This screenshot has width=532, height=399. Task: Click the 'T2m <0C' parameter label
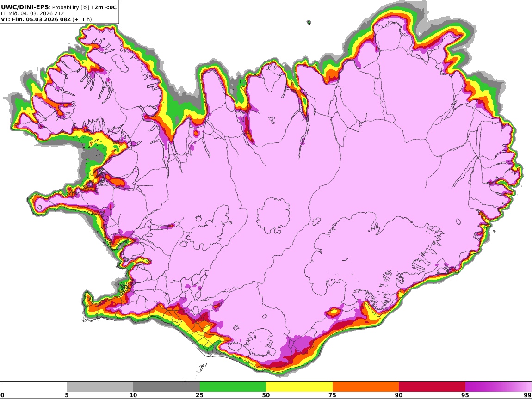(104, 7)
